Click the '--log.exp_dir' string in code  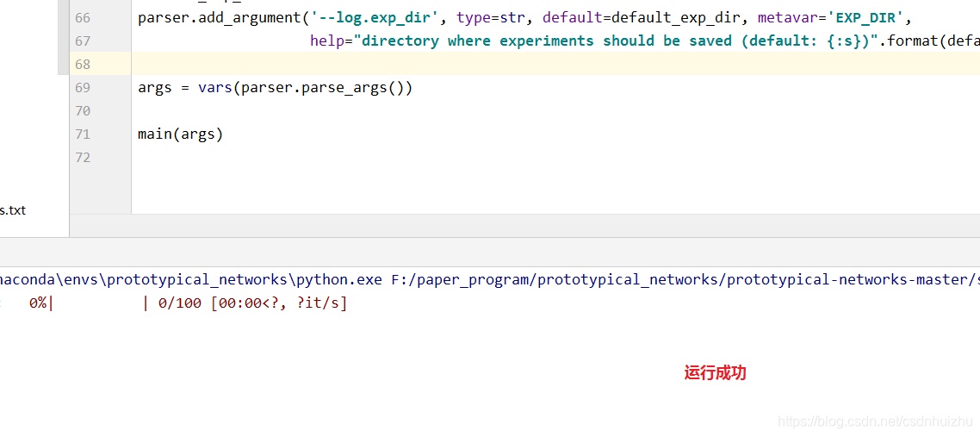379,17
